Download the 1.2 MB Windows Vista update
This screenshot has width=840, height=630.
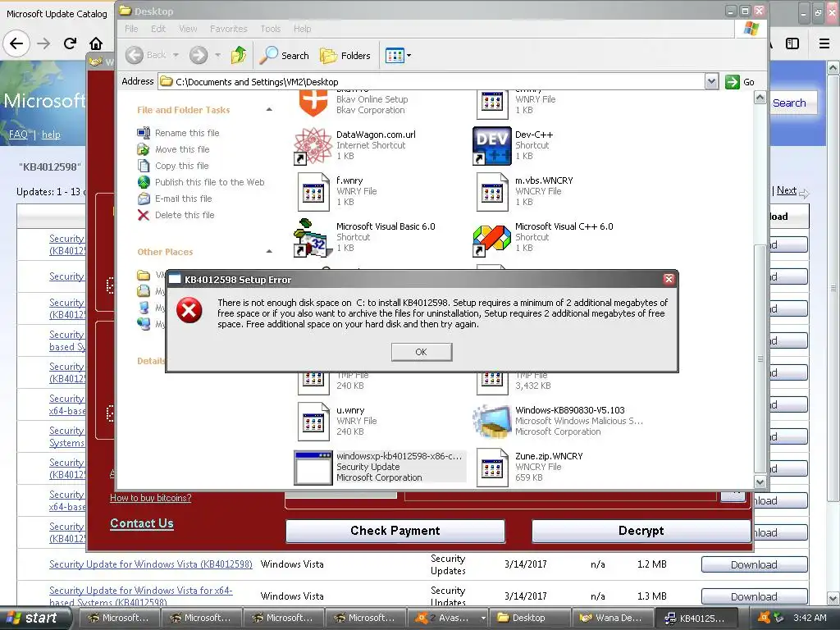[755, 564]
